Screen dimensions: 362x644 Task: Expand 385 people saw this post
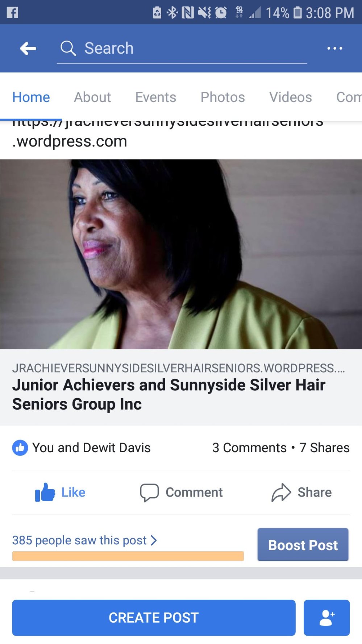point(84,540)
